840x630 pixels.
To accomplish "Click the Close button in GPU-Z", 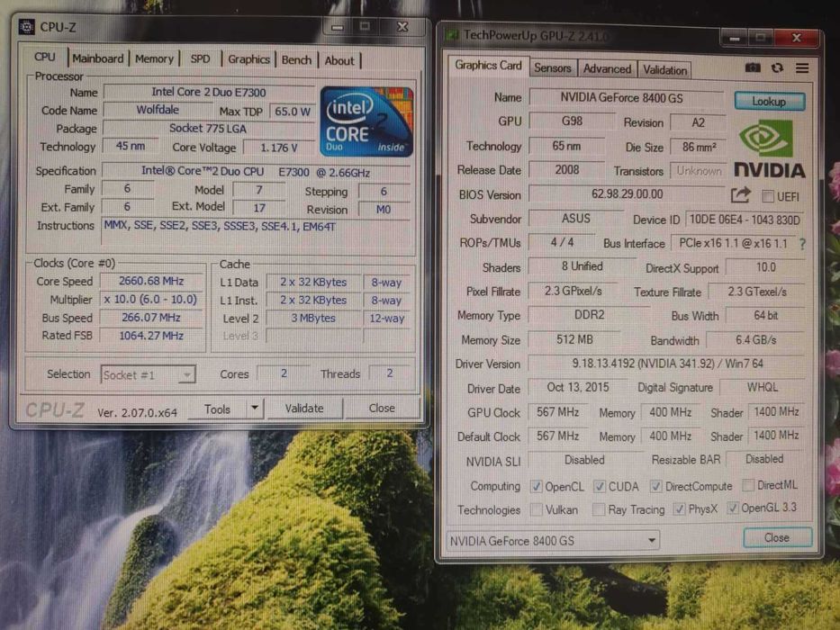I will 777,537.
